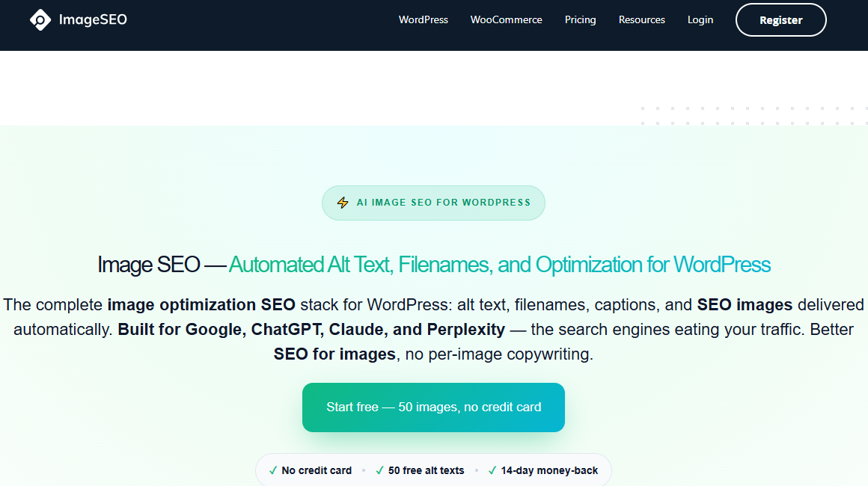Click Start free — 50 images button

433,407
